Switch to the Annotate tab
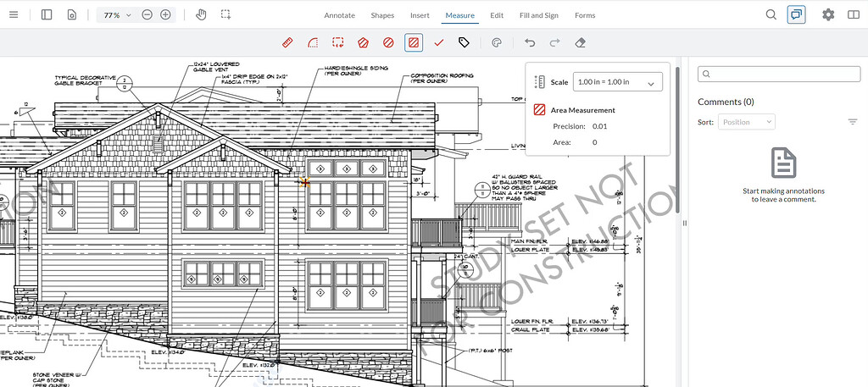The image size is (868, 387). tap(339, 15)
